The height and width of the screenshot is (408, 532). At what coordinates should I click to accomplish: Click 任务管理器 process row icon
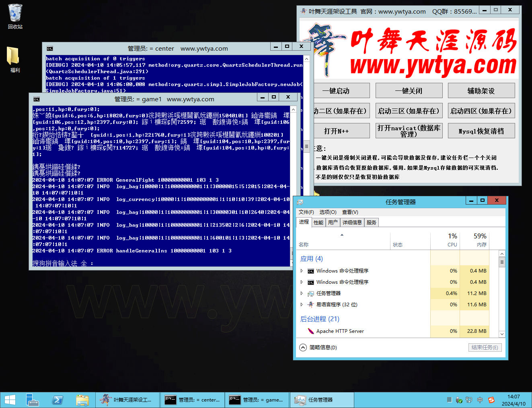click(311, 293)
